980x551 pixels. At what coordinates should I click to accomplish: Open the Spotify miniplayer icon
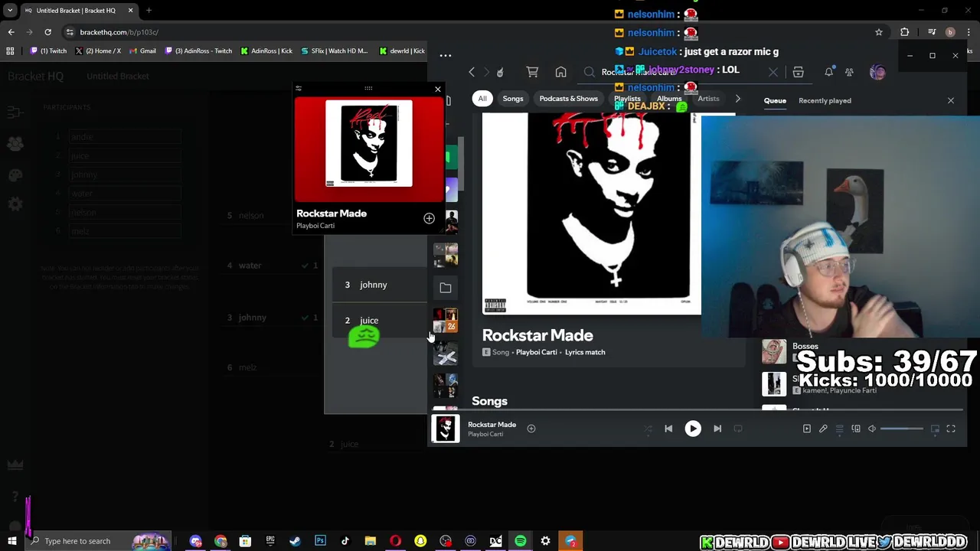click(935, 429)
